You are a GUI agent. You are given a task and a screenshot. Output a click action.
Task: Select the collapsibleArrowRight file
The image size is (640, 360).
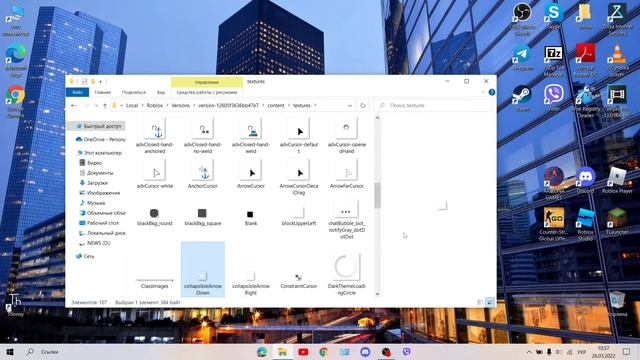[251, 282]
